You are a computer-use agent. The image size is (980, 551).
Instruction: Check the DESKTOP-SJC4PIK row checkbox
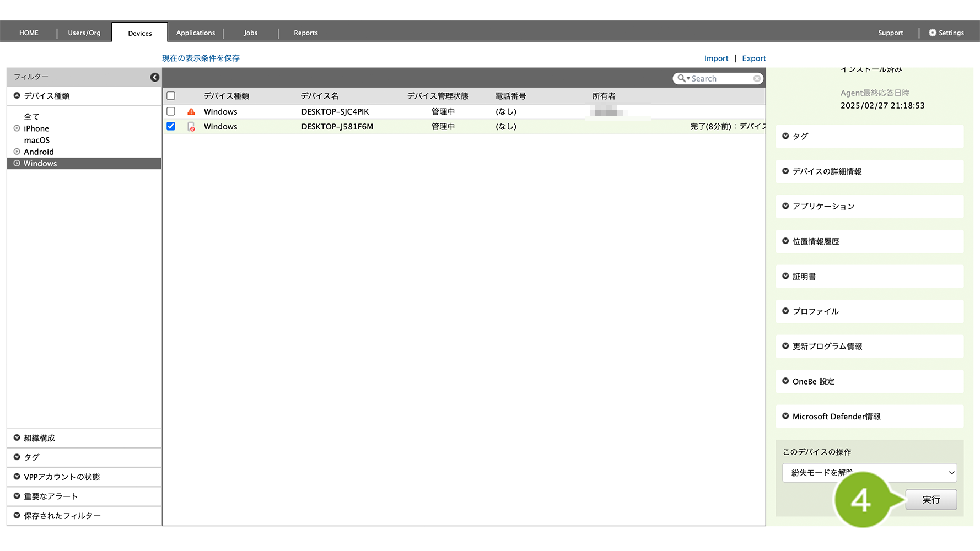click(171, 111)
